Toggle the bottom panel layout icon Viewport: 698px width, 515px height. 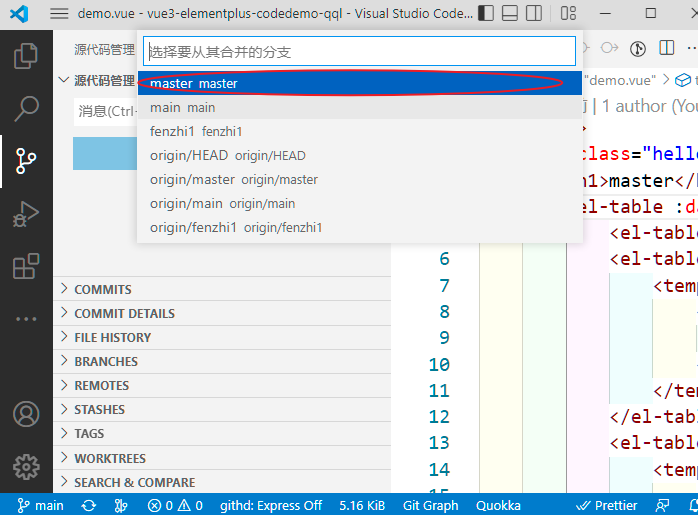510,13
